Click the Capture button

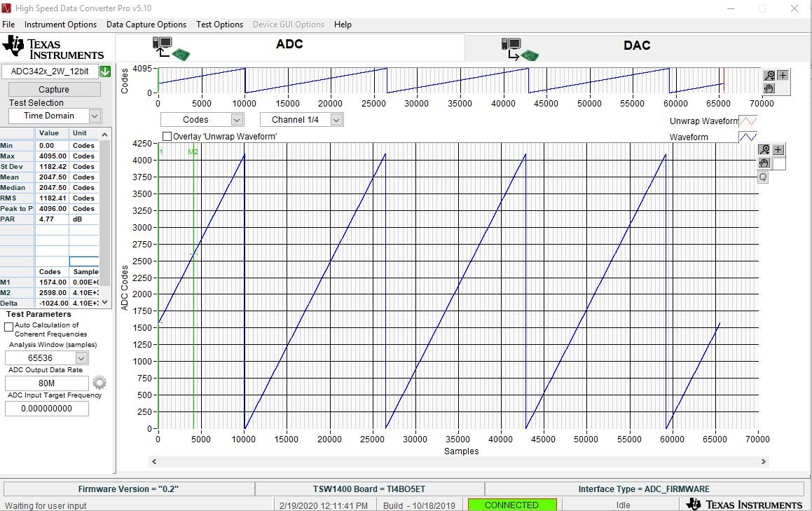click(54, 89)
